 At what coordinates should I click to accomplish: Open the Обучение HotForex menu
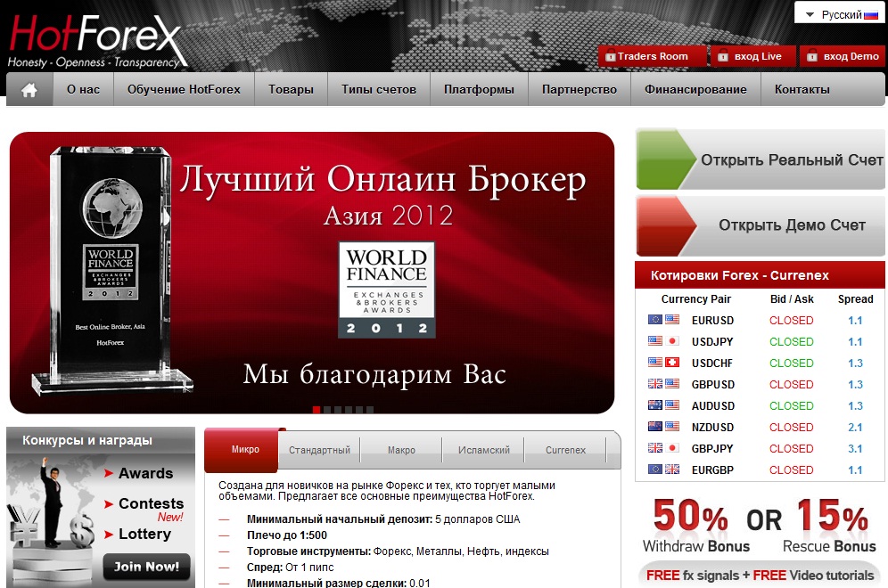(184, 89)
